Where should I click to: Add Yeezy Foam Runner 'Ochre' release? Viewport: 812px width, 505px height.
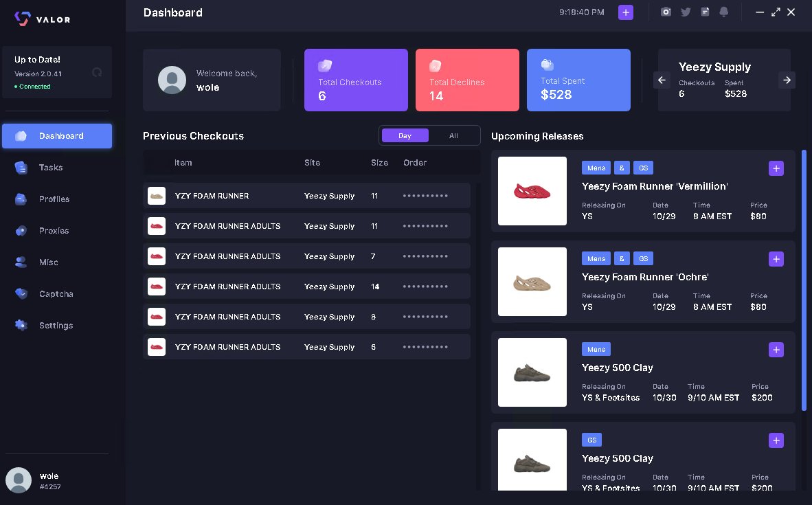click(776, 259)
